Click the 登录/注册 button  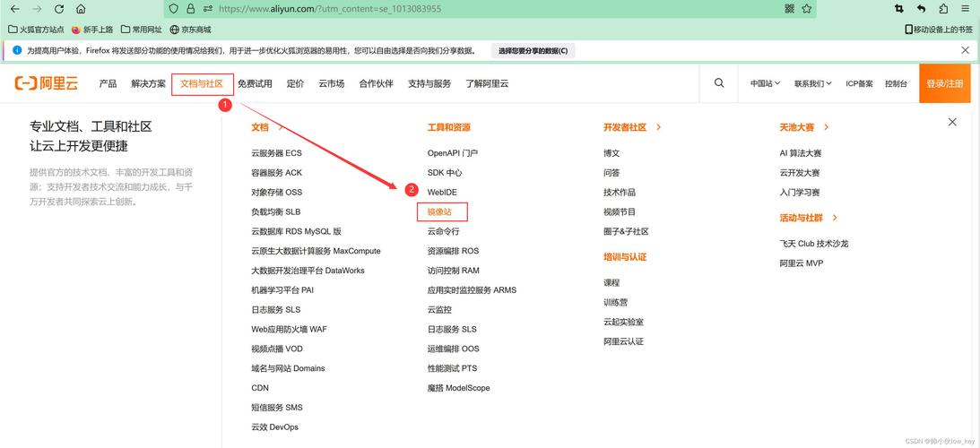[944, 83]
